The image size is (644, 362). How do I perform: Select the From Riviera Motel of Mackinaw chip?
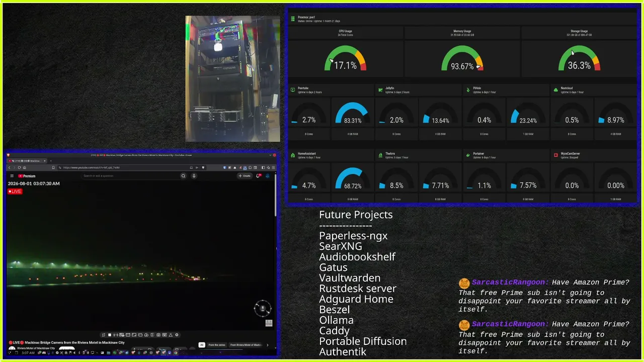pyautogui.click(x=246, y=345)
